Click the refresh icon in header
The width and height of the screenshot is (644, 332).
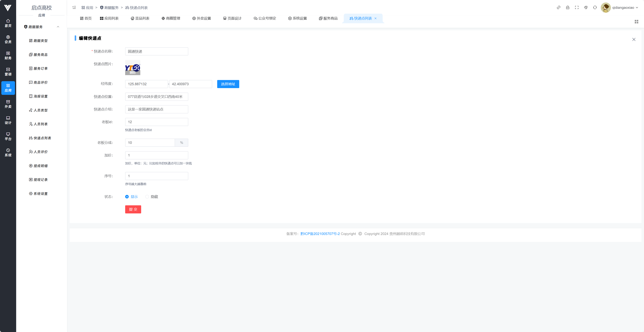pyautogui.click(x=595, y=8)
